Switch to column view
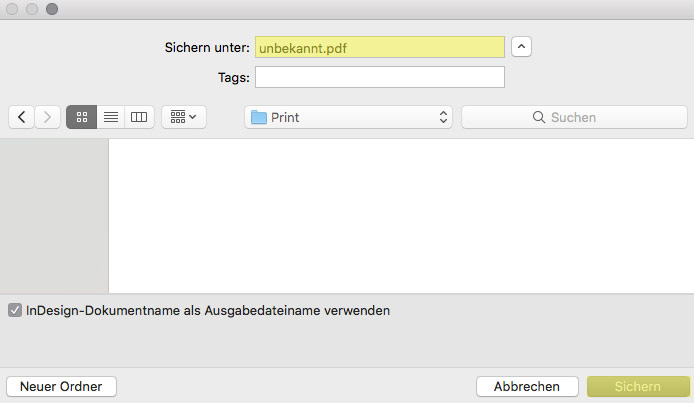694x403 pixels. (139, 117)
